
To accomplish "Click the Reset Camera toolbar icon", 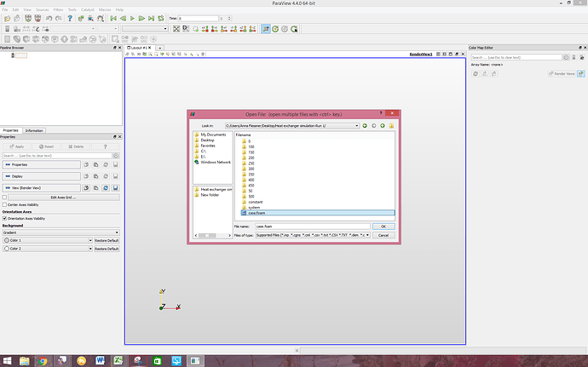I will coord(177,28).
